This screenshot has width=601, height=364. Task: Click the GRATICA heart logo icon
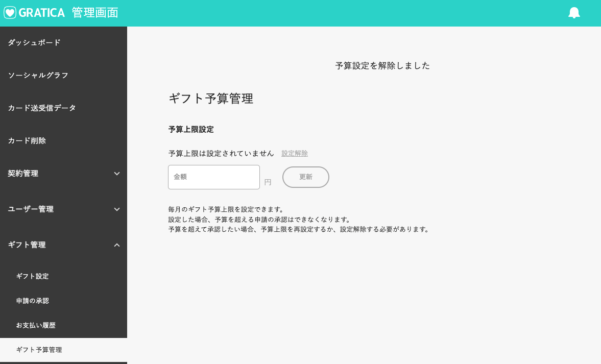[x=10, y=13]
